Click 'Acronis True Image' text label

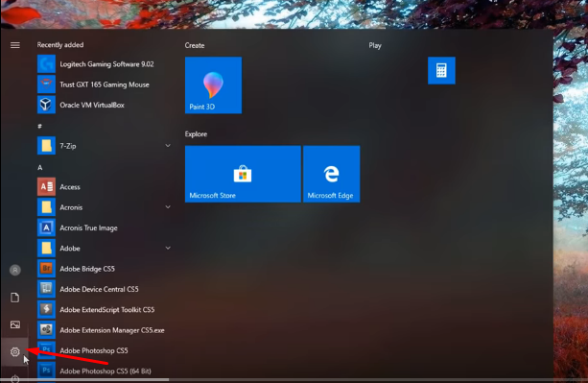(x=88, y=228)
